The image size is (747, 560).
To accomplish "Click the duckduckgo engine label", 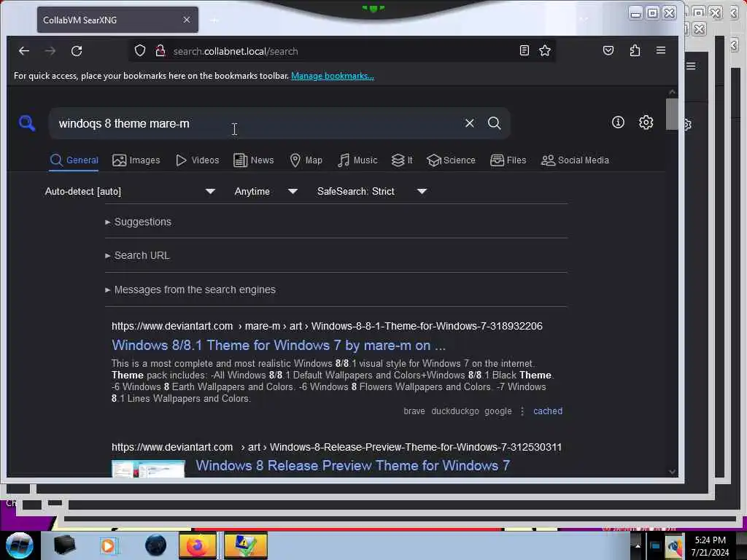I will tap(455, 411).
